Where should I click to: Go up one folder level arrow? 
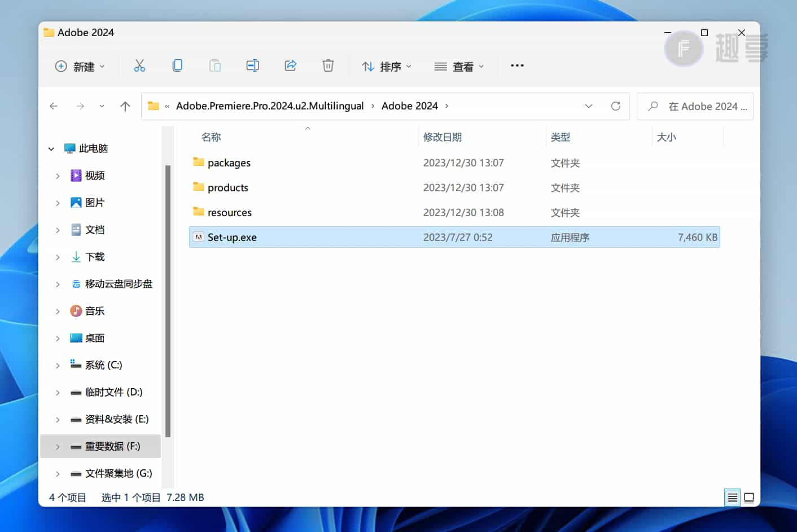(x=125, y=106)
